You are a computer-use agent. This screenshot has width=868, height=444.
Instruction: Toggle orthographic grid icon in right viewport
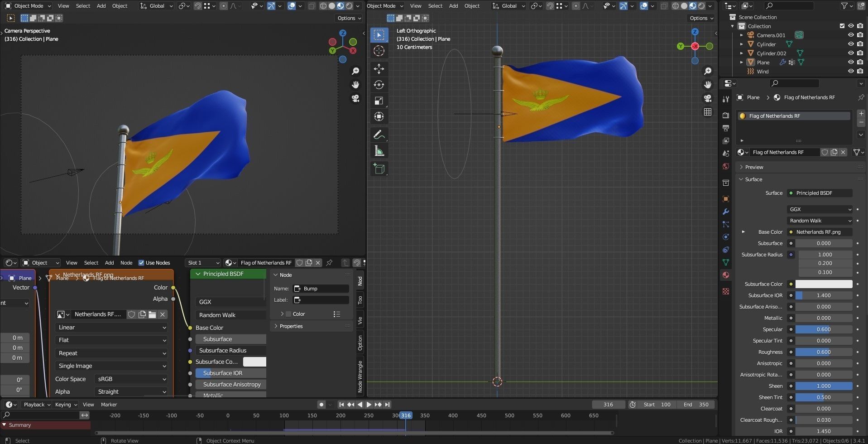708,112
